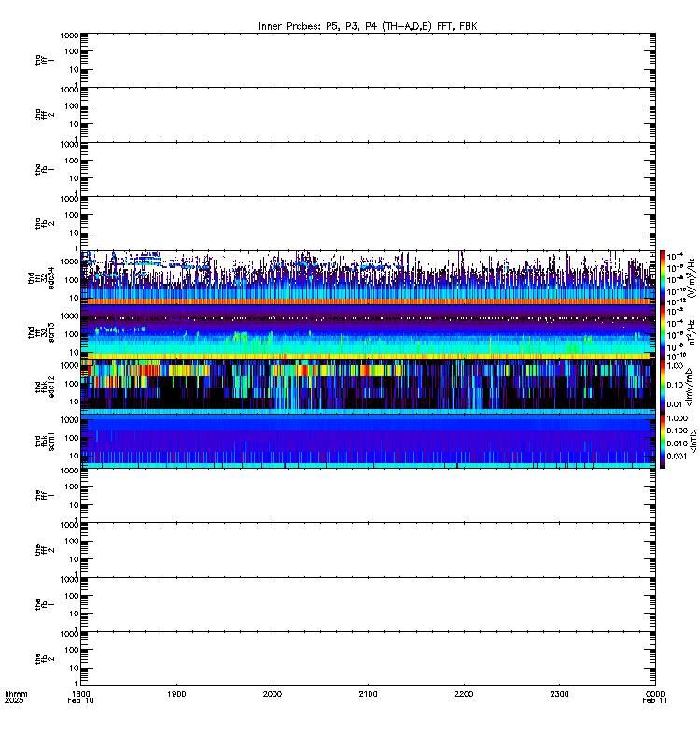Image resolution: width=700 pixels, height=747 pixels.
Task: Select the "the ff 2" label of the tenth panel
Action: coord(45,550)
